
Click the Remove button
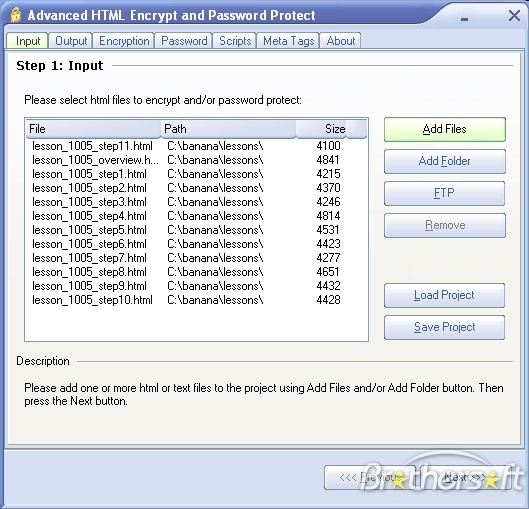click(445, 225)
